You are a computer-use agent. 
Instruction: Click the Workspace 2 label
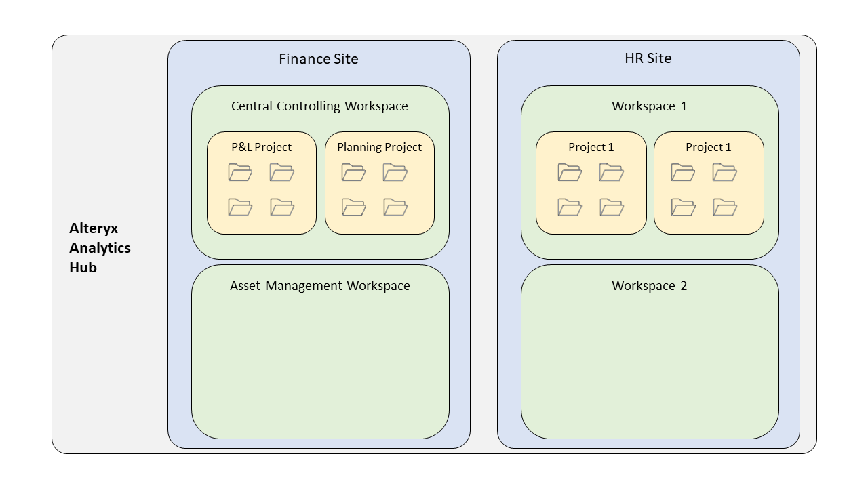point(650,286)
